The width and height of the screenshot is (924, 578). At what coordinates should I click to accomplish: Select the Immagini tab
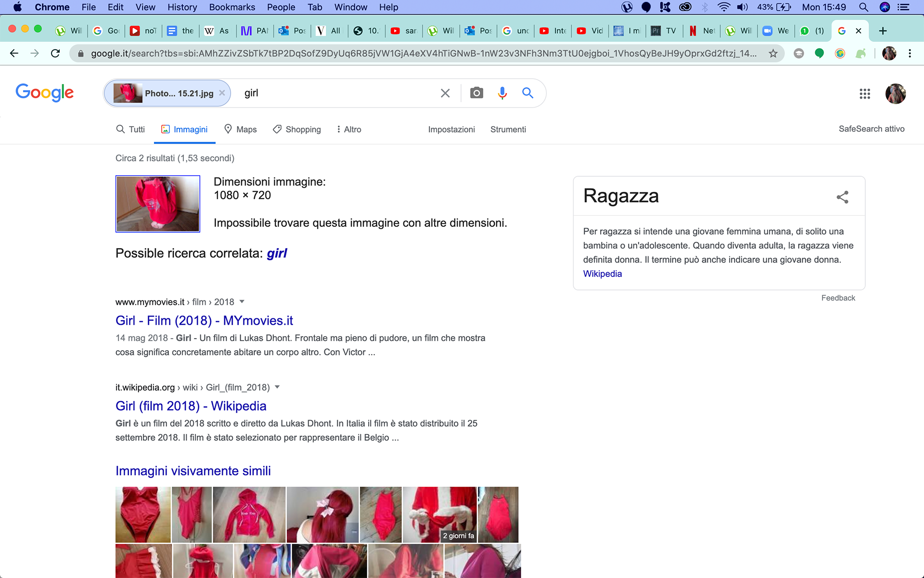coord(184,129)
